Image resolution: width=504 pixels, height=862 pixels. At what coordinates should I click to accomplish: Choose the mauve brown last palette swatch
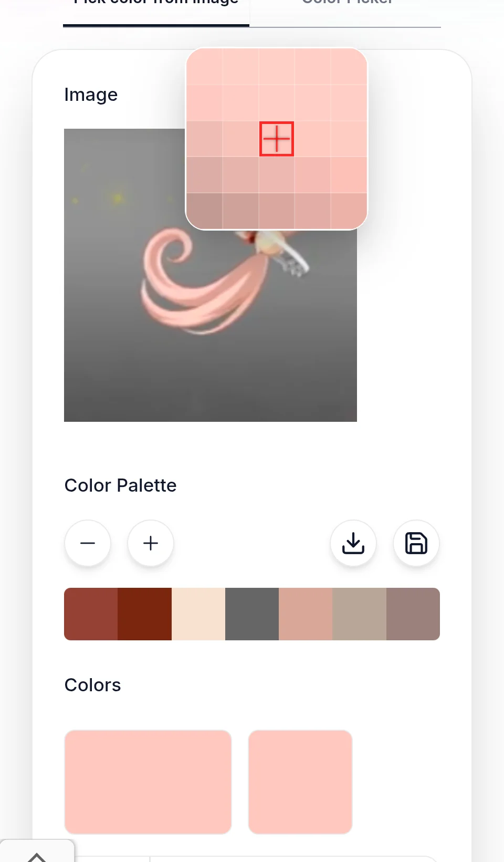click(x=413, y=614)
